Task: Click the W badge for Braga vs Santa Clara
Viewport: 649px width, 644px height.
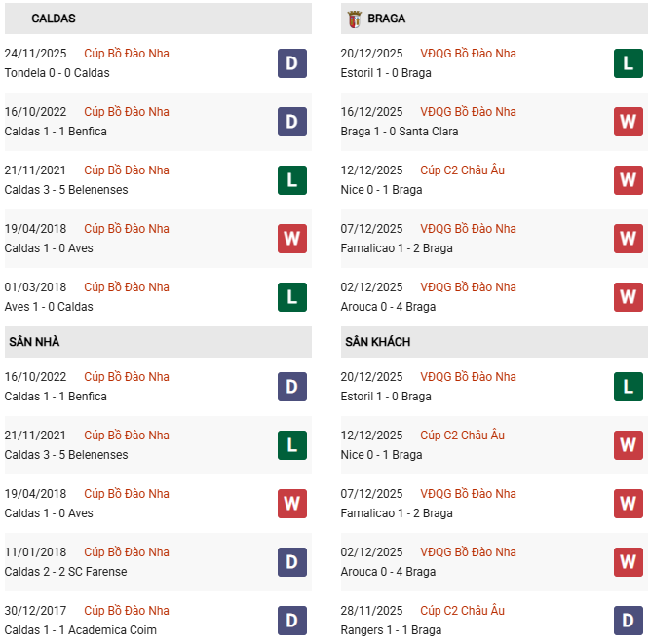Action: point(629,122)
